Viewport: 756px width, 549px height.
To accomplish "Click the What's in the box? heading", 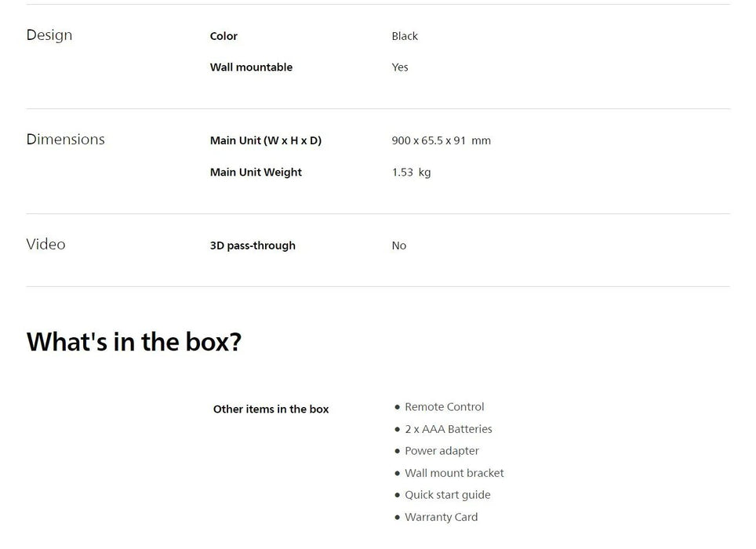I will (x=134, y=342).
